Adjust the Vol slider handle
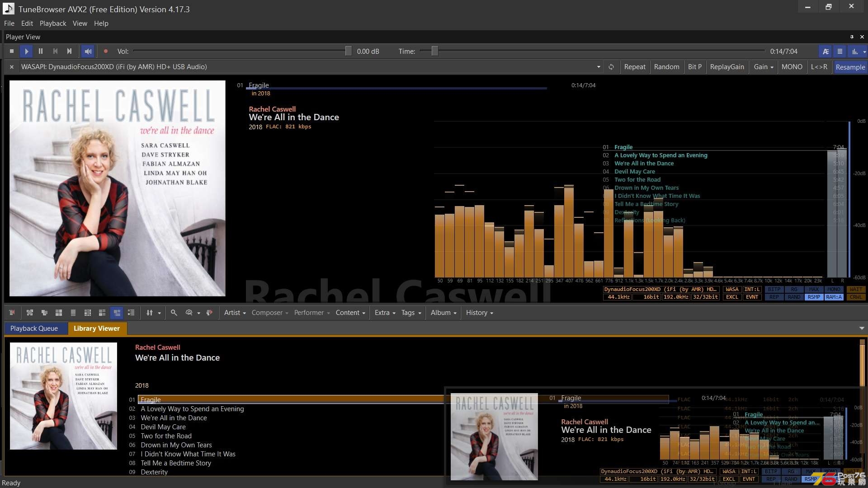868x488 pixels. click(x=348, y=52)
